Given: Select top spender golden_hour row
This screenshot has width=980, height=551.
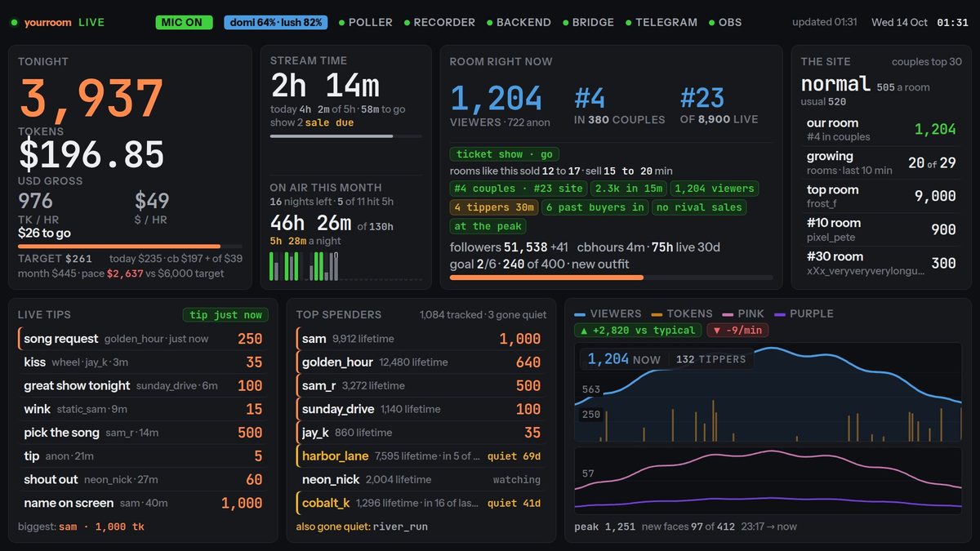Looking at the screenshot, I should tap(421, 362).
